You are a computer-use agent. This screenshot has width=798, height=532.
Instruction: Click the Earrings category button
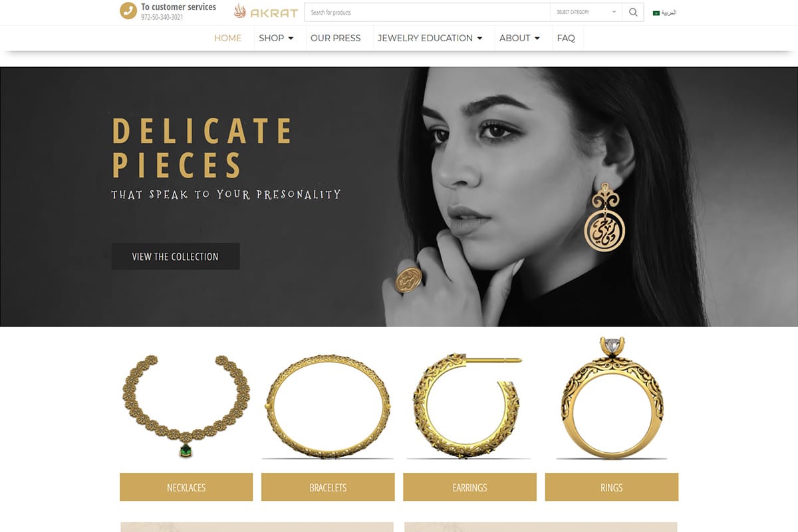[469, 487]
